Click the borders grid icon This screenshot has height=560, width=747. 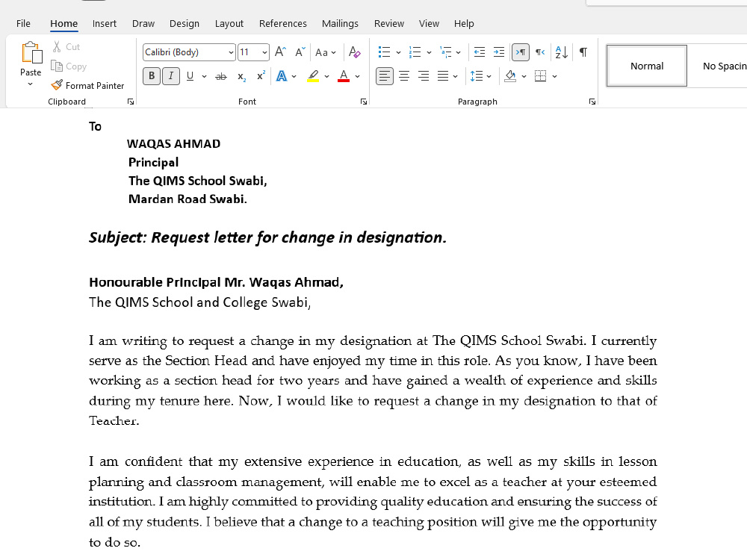(540, 75)
